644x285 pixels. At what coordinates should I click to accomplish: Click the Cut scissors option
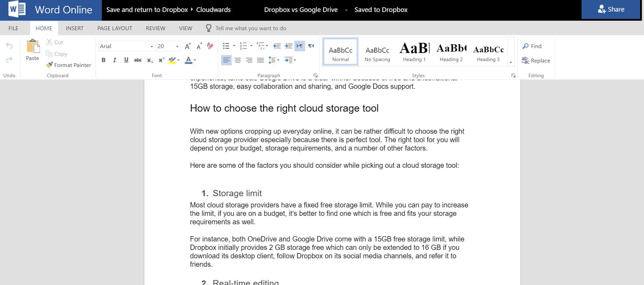(x=54, y=42)
